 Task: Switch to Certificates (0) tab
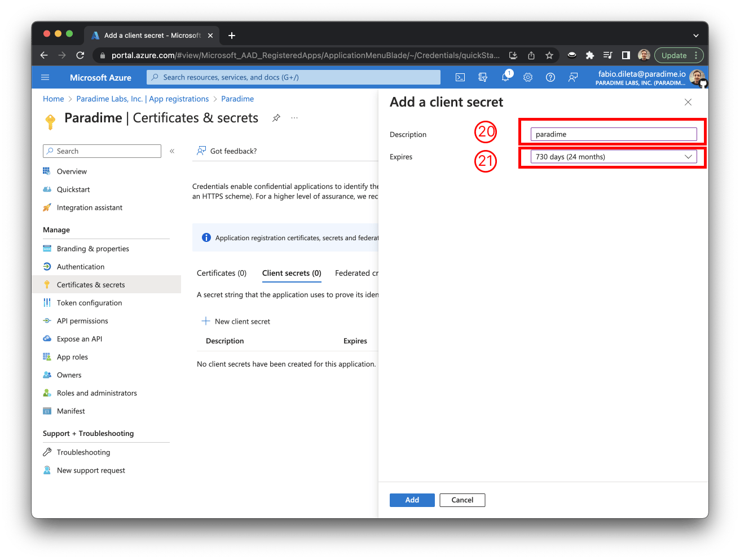point(222,273)
